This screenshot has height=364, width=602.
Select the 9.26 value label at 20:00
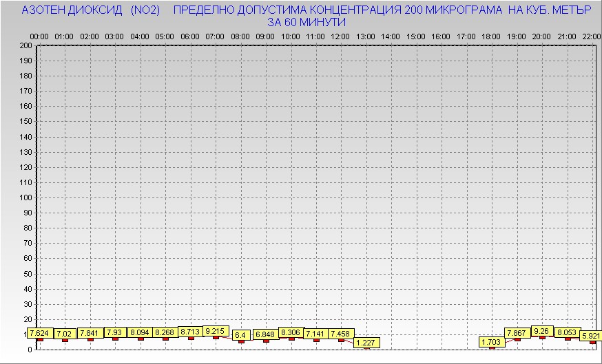[541, 331]
